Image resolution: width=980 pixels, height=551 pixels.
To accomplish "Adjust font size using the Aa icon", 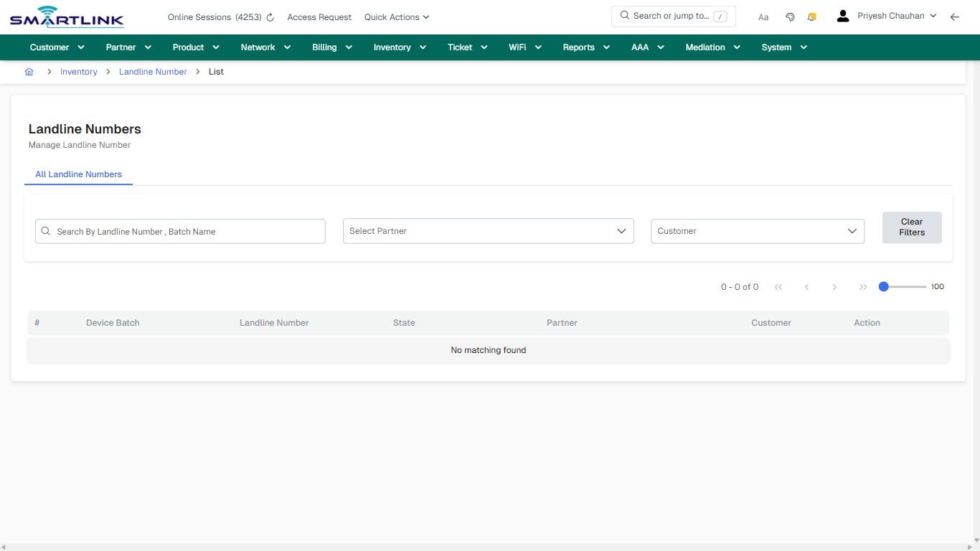I will click(763, 17).
